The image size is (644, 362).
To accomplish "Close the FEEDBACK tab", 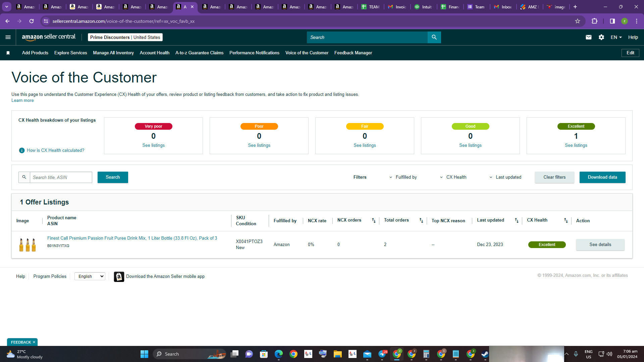I will 34,342.
